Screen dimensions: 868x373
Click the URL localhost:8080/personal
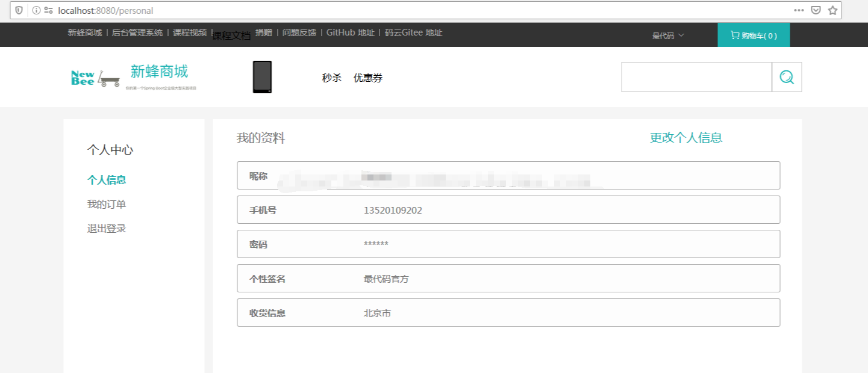(x=105, y=10)
